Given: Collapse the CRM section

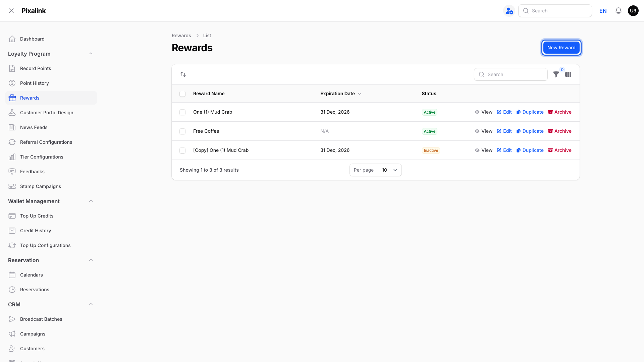Looking at the screenshot, I should [x=91, y=304].
